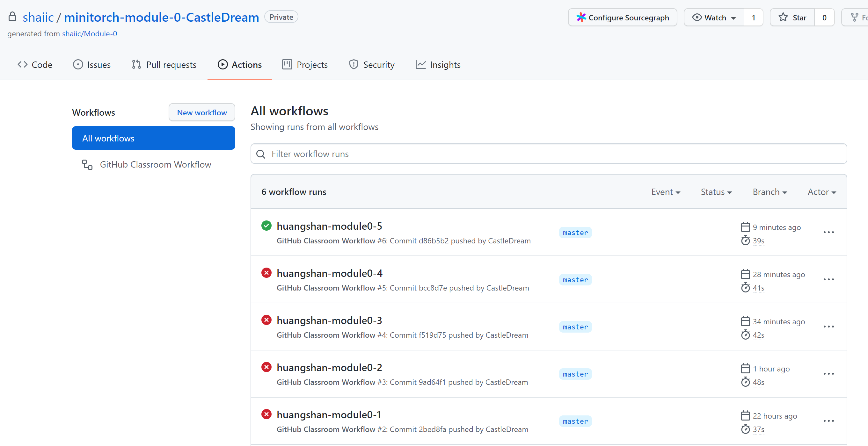The width and height of the screenshot is (868, 446).
Task: Click the stopwatch icon showing 39s duration
Action: [x=745, y=241]
